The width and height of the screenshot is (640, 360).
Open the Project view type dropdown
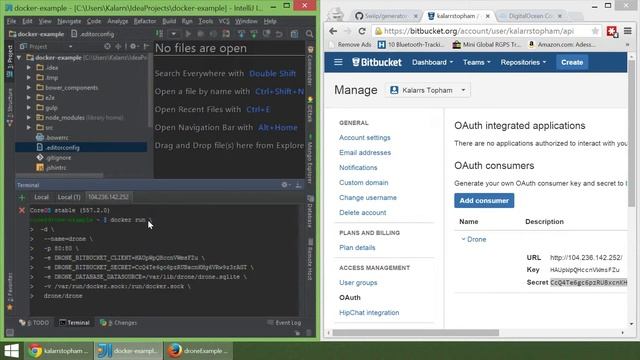click(x=71, y=47)
